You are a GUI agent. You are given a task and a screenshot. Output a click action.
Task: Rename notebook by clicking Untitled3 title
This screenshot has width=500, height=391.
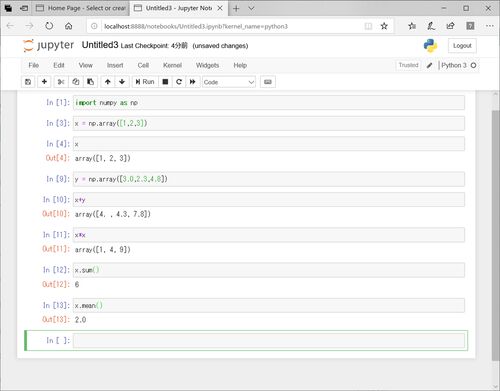pyautogui.click(x=100, y=45)
